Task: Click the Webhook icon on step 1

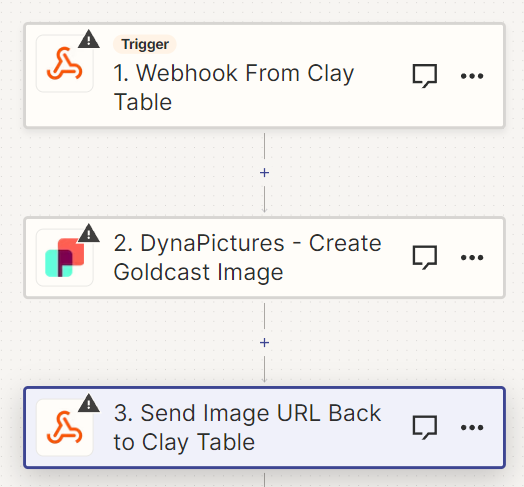Action: pyautogui.click(x=64, y=64)
